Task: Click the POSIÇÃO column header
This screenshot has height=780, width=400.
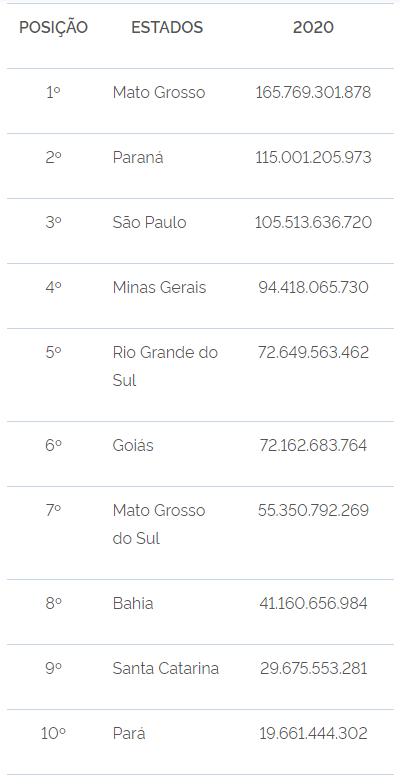Action: tap(53, 27)
